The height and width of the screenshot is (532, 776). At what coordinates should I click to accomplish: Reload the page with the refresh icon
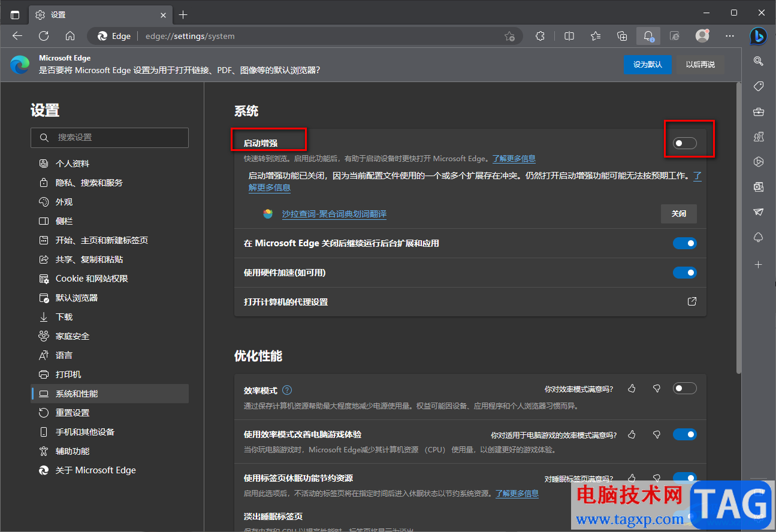coord(44,36)
